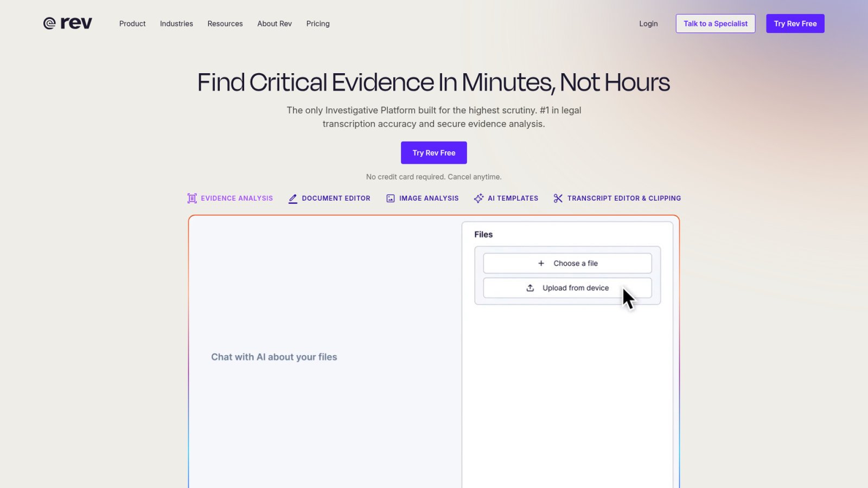Click the Chat with AI about your files text
868x488 pixels.
coord(274,357)
